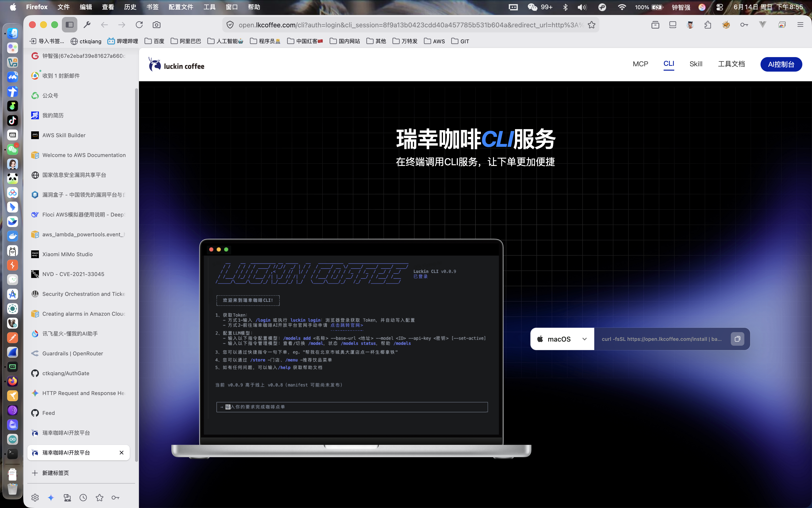Open the volume control in menu bar

pyautogui.click(x=582, y=7)
